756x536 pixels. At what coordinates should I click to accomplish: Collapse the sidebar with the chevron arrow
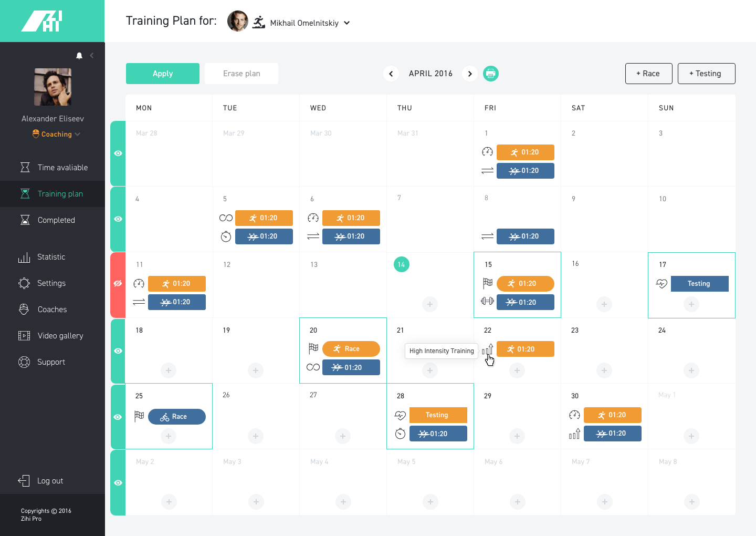pos(92,55)
